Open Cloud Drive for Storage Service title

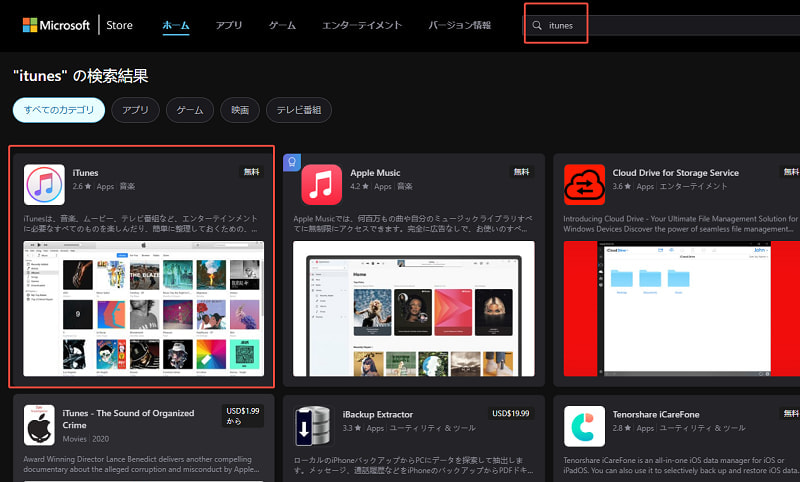click(x=676, y=173)
